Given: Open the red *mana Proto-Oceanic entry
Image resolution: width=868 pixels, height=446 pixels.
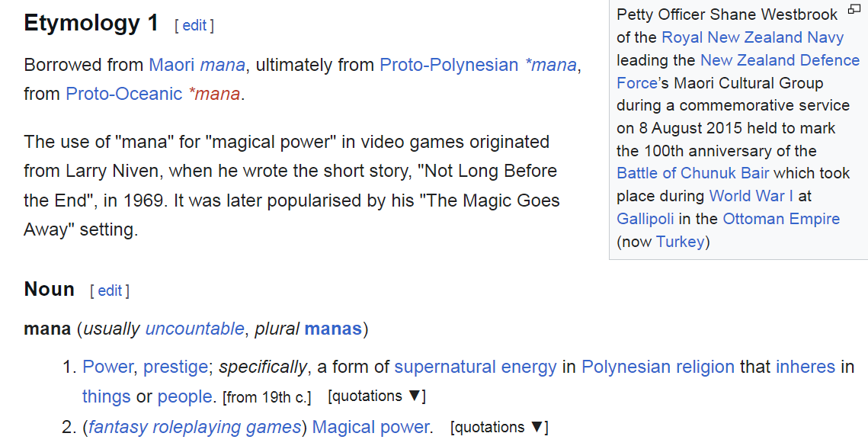Looking at the screenshot, I should (x=214, y=94).
